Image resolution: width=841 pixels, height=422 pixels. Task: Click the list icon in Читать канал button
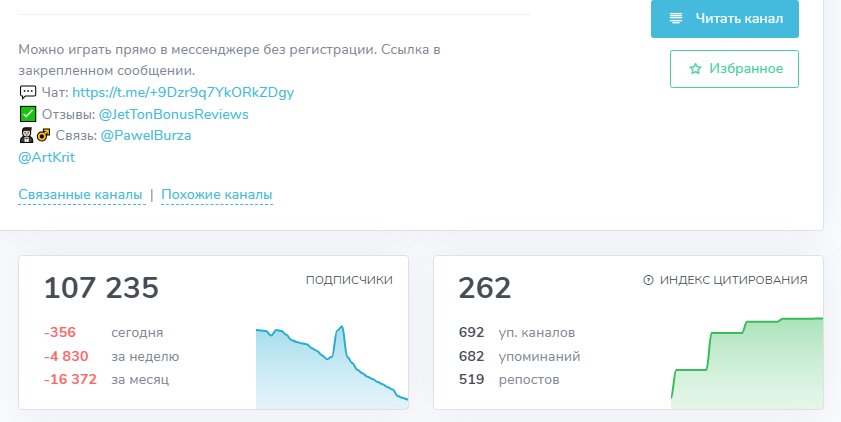tap(676, 18)
